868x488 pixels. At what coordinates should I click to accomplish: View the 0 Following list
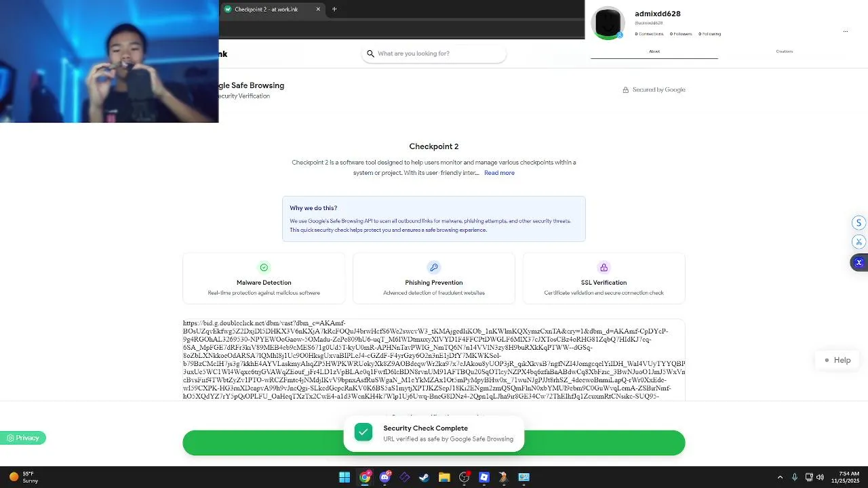709,34
